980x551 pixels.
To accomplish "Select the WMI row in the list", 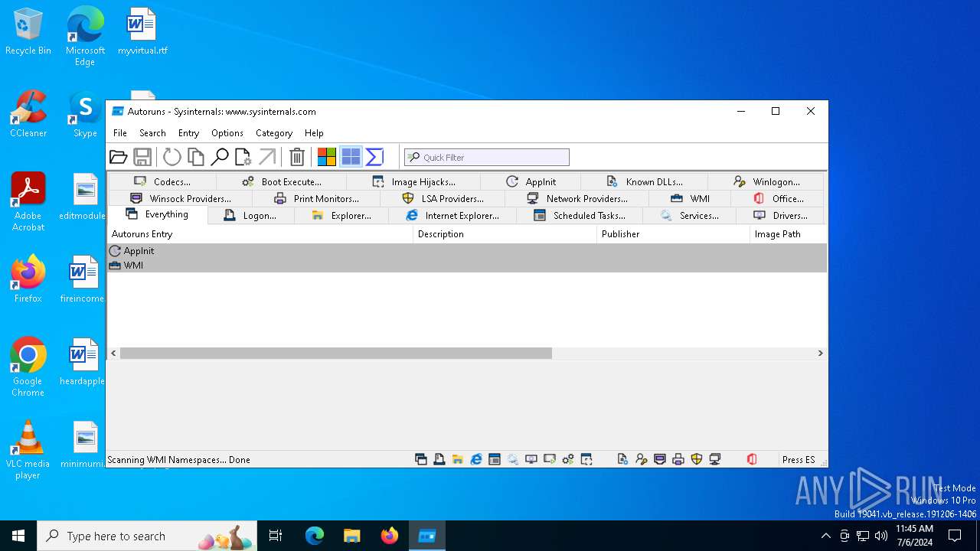I will click(467, 266).
